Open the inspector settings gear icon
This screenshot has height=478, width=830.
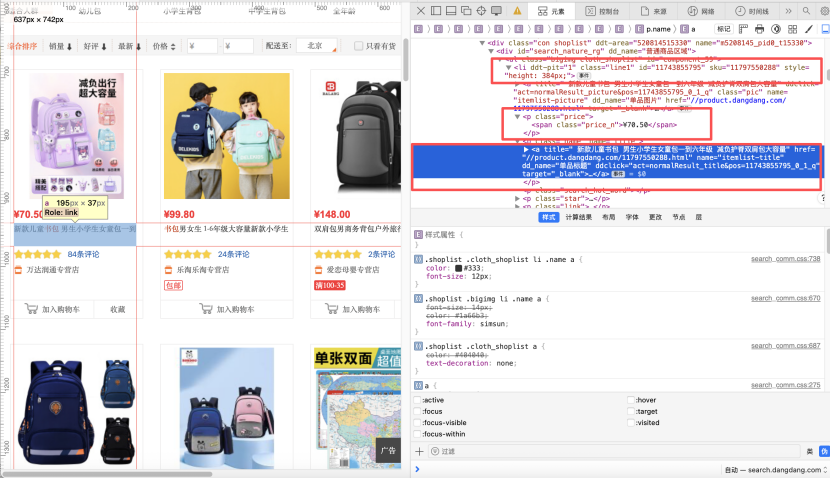coord(825,11)
